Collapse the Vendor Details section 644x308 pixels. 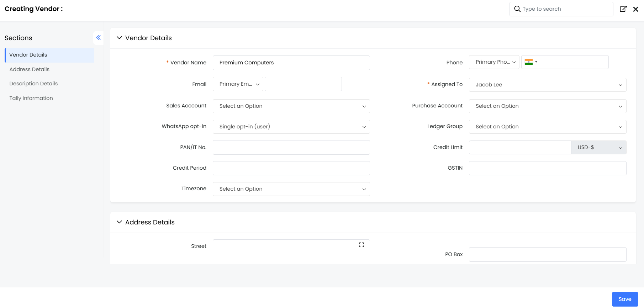(120, 38)
